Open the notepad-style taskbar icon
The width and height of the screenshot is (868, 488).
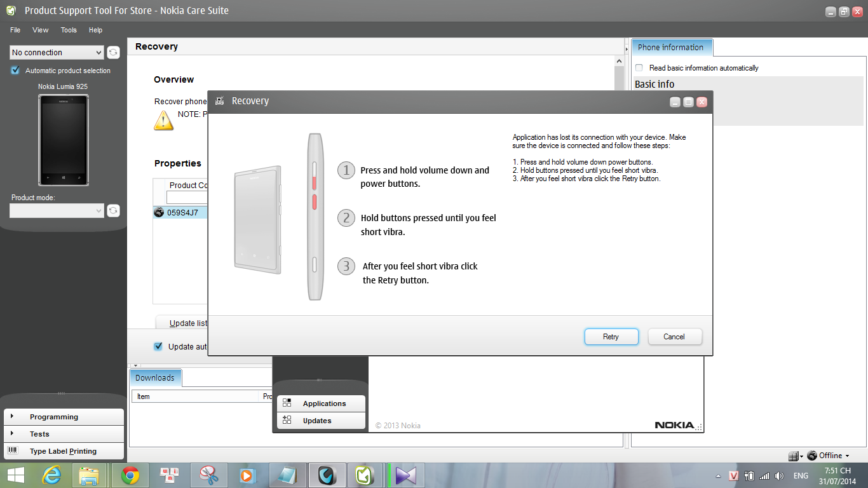[287, 475]
